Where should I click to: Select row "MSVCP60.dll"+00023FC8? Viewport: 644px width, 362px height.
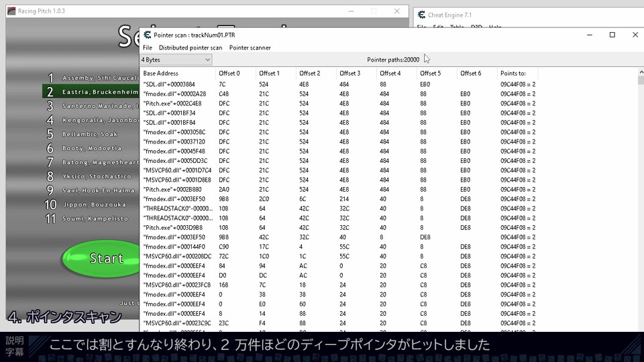[339, 286]
